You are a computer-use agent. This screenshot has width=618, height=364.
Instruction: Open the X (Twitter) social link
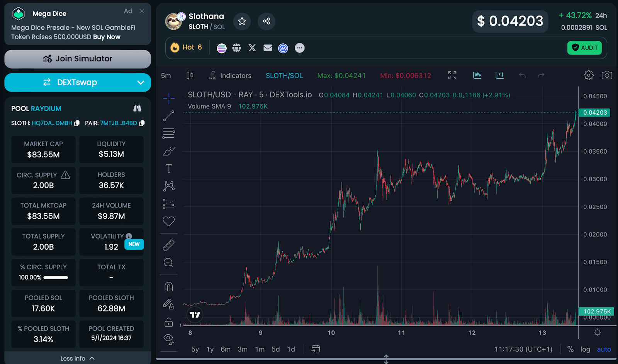click(252, 48)
